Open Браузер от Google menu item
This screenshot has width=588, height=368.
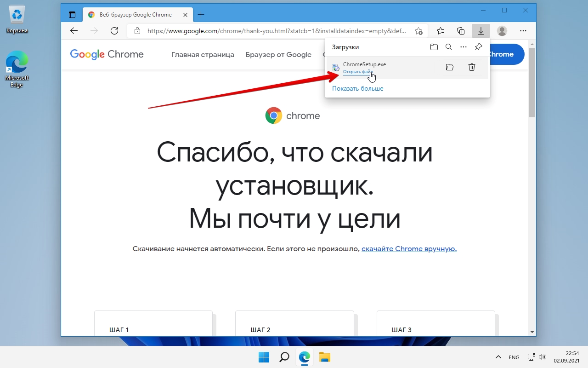click(x=278, y=55)
